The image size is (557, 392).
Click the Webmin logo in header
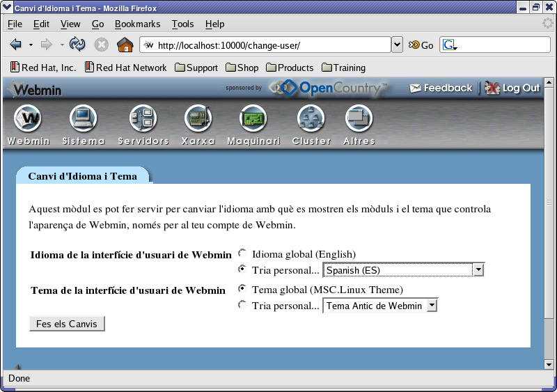(x=34, y=89)
